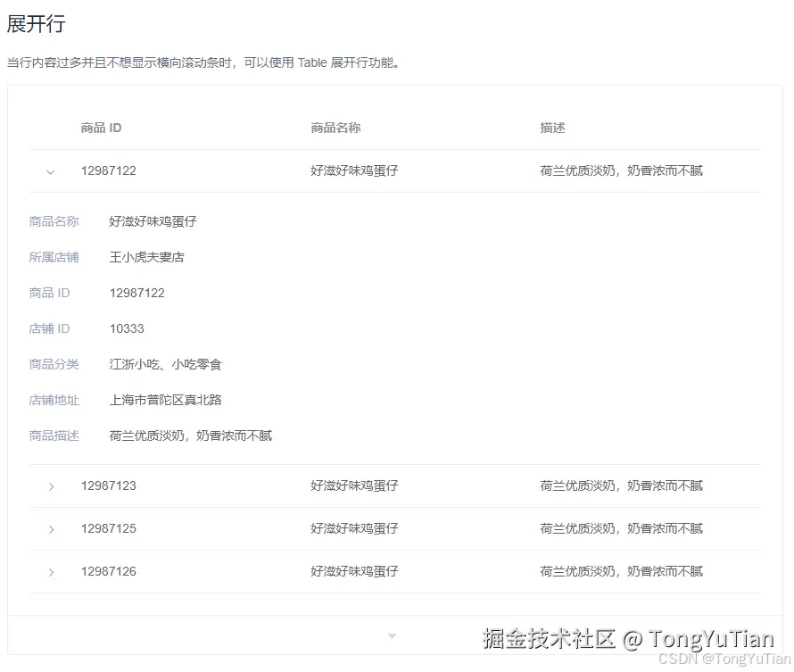The image size is (794, 672).
Task: Select the 商品 ID column header
Action: click(x=101, y=128)
